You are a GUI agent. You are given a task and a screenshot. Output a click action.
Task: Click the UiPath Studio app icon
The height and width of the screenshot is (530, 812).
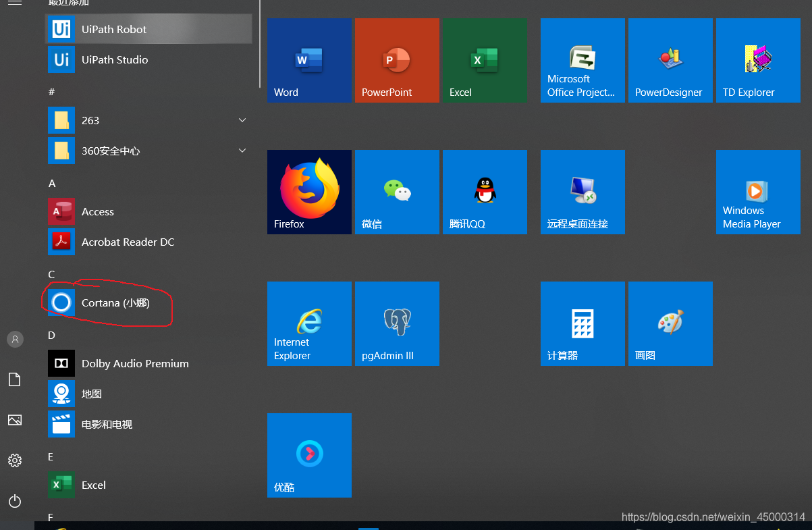(x=61, y=59)
